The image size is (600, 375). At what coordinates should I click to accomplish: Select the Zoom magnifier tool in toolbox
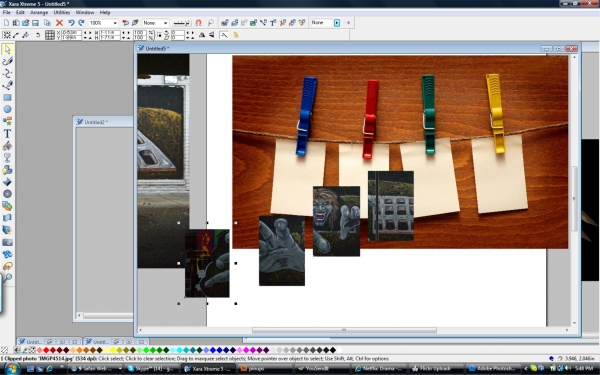[x=7, y=277]
